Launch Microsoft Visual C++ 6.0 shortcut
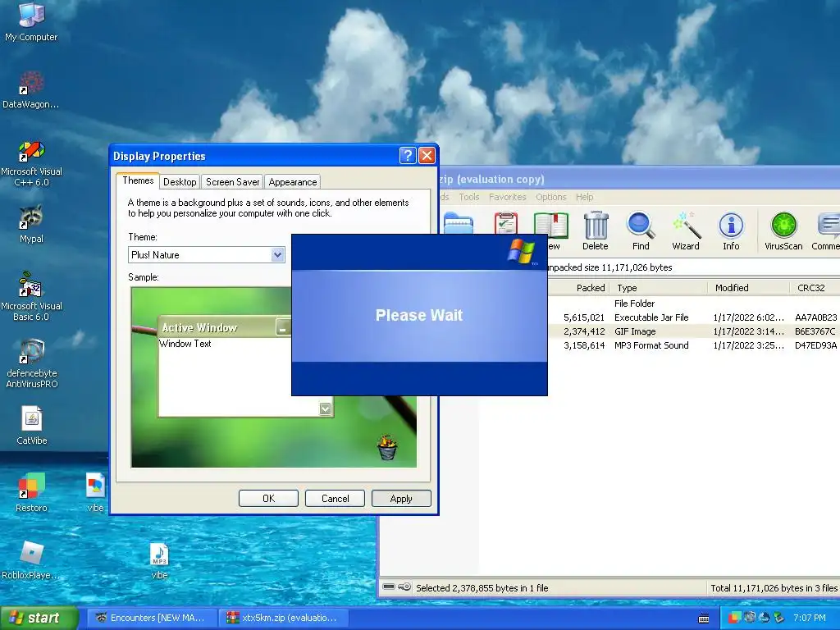The image size is (840, 630). 31,164
